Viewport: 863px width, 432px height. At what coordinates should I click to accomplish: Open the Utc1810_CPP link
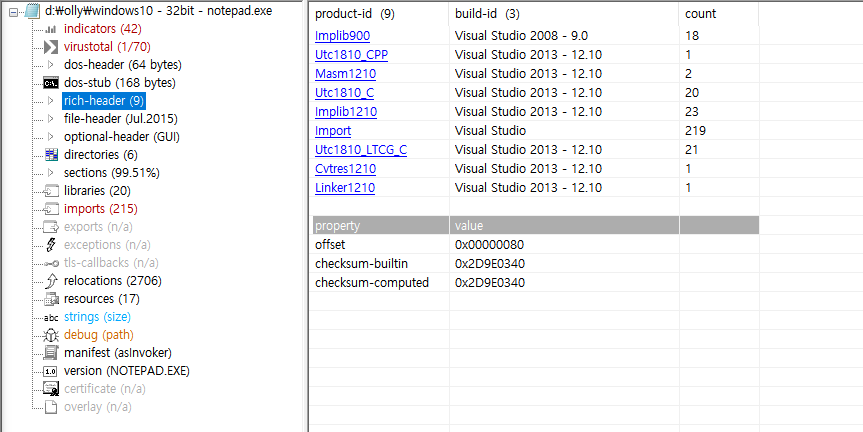tap(353, 55)
